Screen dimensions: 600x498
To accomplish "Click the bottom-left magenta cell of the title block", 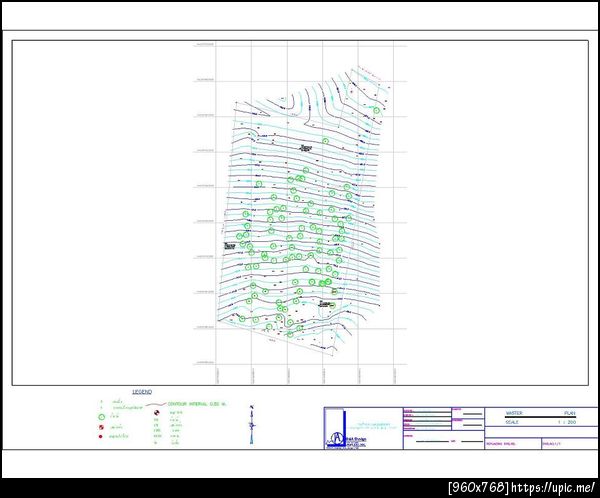I will point(513,444).
